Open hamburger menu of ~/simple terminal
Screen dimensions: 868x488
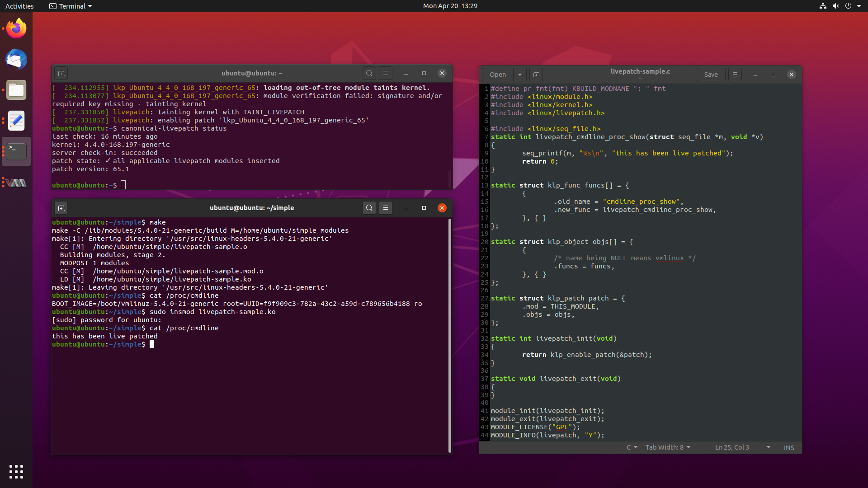tap(386, 208)
